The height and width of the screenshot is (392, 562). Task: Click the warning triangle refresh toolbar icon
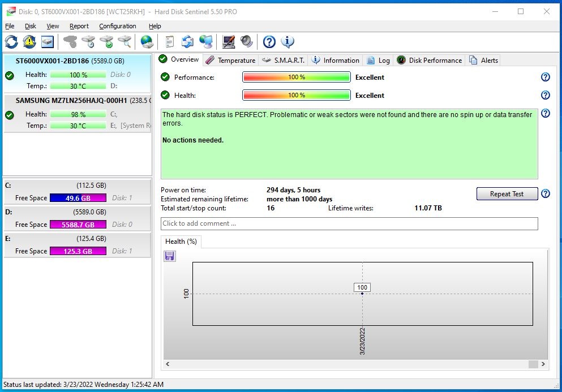(29, 42)
